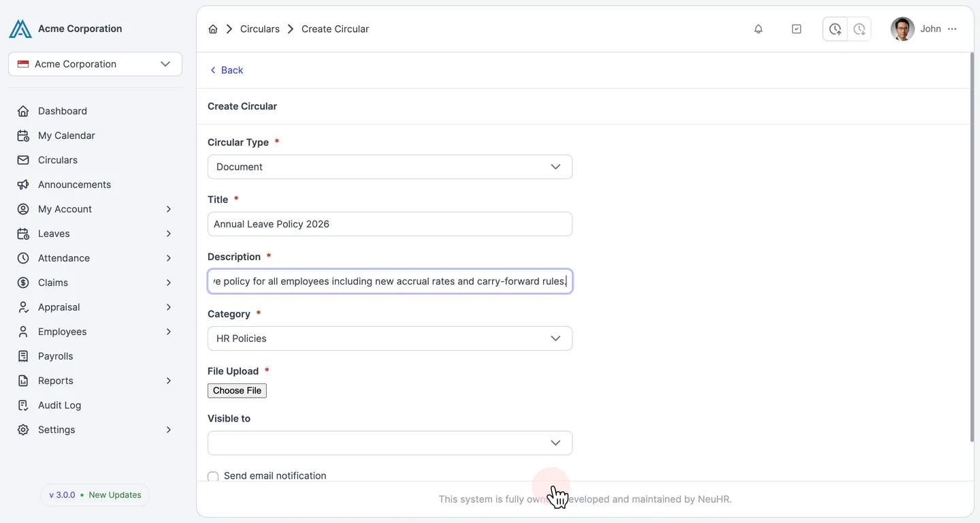
Task: Click the Dashboard house icon in sidebar
Action: click(x=23, y=111)
